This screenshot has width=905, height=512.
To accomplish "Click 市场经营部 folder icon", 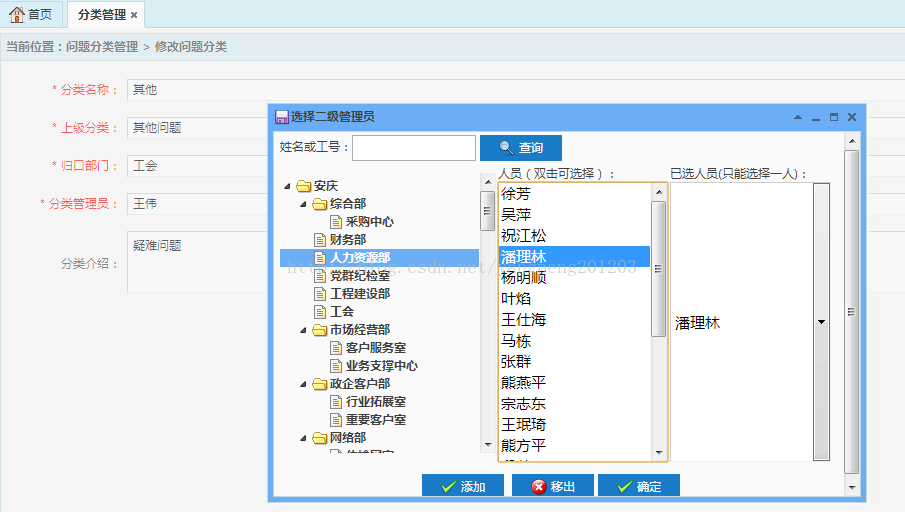I will (x=320, y=330).
